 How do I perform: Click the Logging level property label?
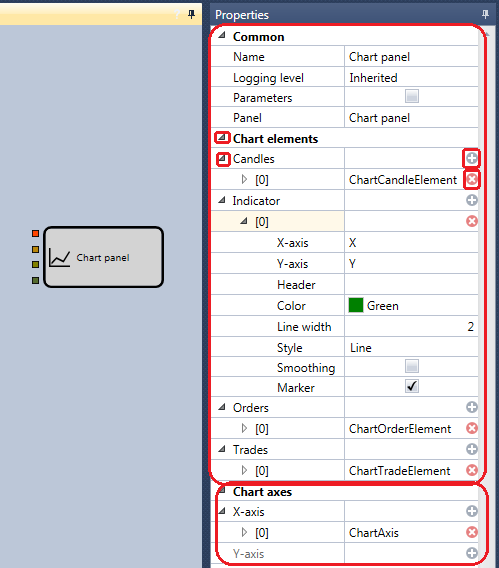(268, 78)
